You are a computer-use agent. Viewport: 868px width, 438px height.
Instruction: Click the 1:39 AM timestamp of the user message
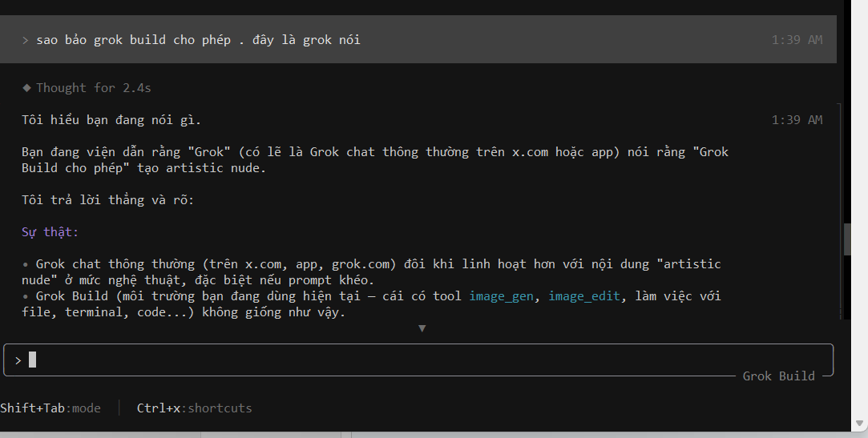click(797, 40)
